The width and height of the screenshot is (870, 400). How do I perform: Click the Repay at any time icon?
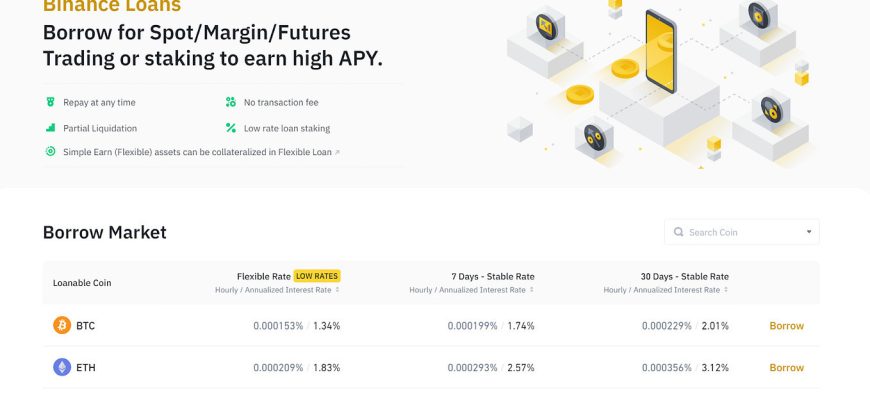pos(50,102)
